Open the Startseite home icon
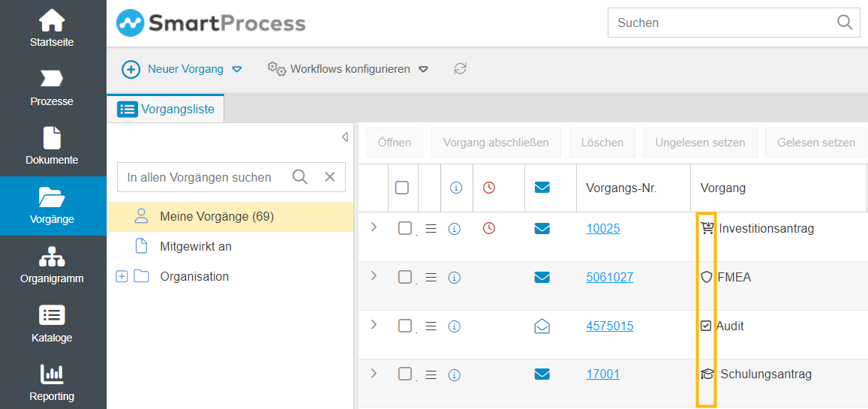The height and width of the screenshot is (409, 868). point(52,20)
